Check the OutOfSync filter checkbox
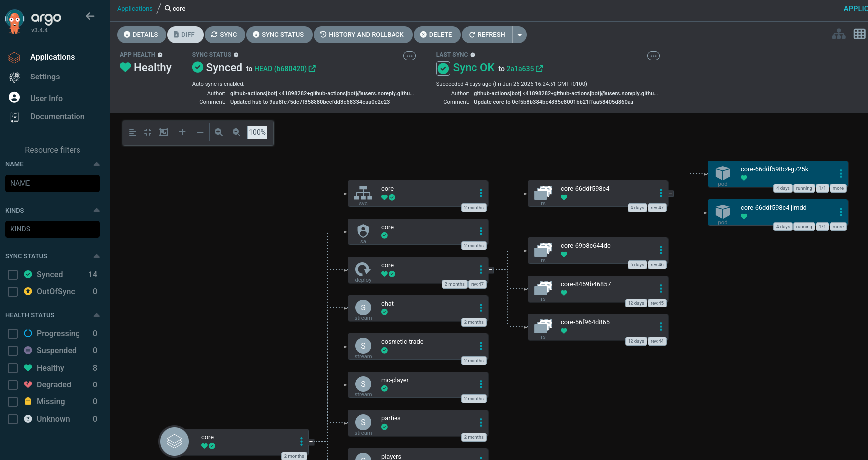Screen dimensions: 868x460 point(13,292)
